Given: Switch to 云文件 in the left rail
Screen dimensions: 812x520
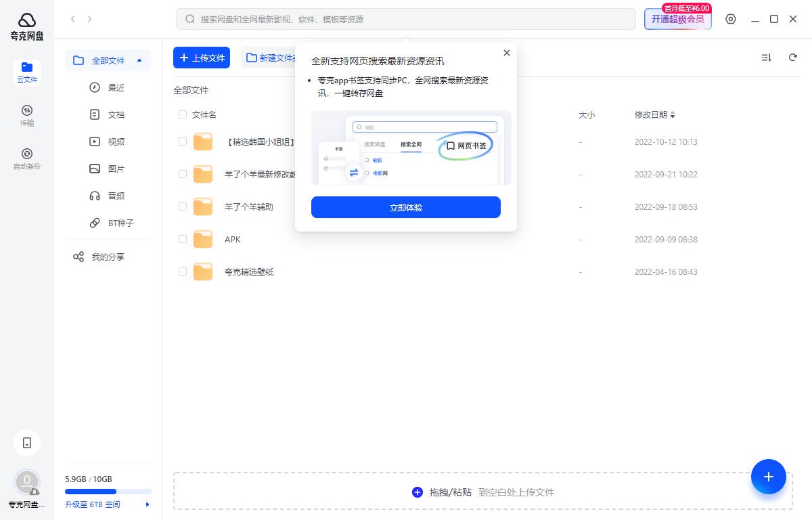Looking at the screenshot, I should click(x=27, y=72).
